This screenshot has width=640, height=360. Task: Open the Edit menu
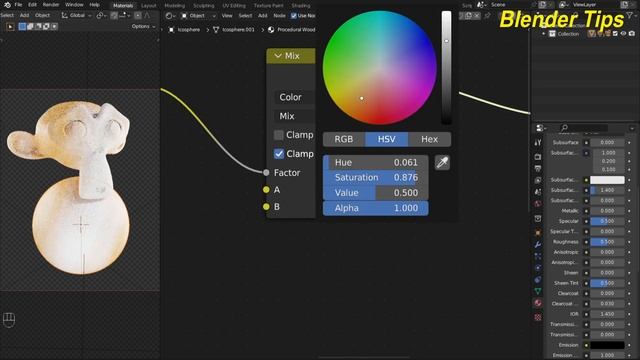pos(32,5)
